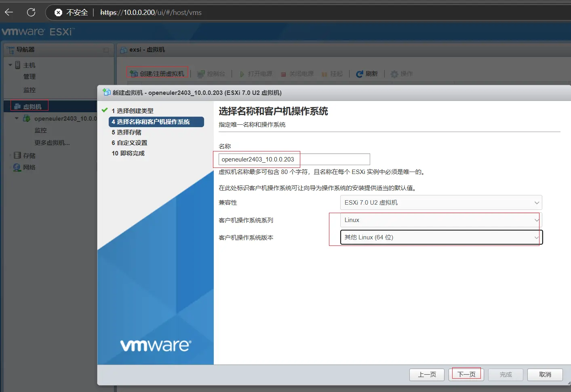Open the guest OS family Linux dropdown

441,220
